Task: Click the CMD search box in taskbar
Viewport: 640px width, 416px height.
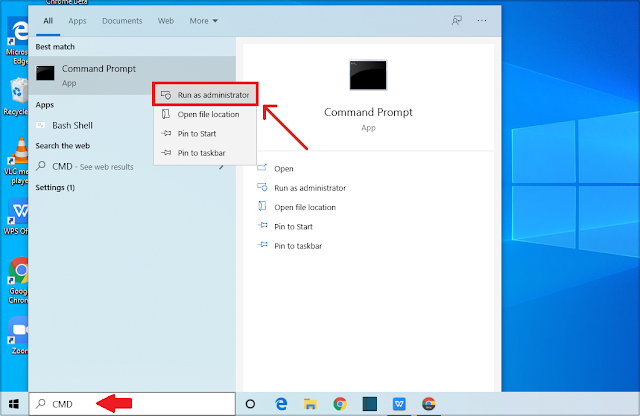Action: (132, 404)
